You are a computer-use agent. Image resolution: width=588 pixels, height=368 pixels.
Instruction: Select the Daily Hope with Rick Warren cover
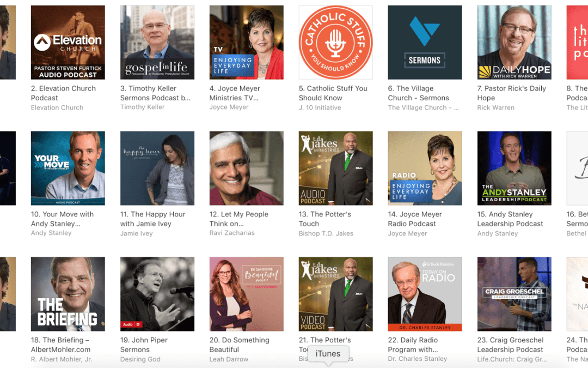click(514, 43)
